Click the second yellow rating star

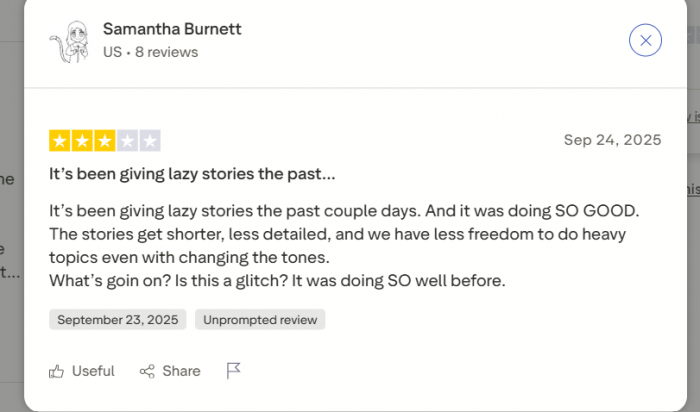82,141
